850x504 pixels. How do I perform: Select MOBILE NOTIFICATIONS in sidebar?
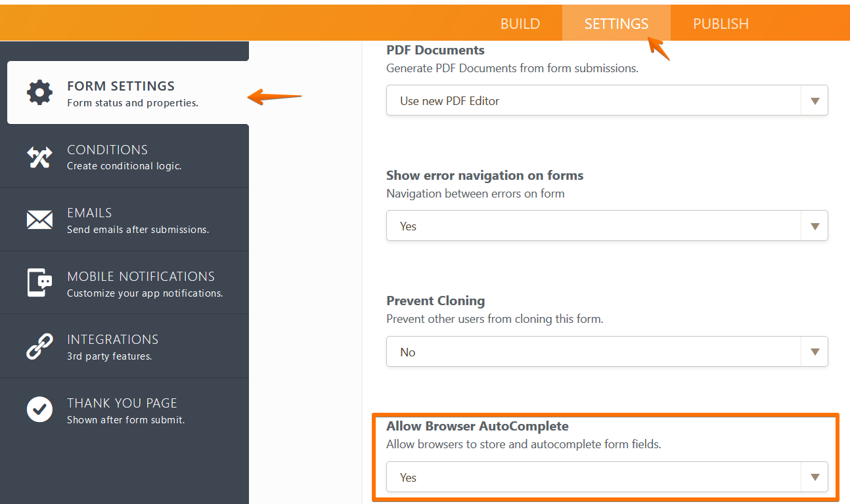(x=124, y=283)
